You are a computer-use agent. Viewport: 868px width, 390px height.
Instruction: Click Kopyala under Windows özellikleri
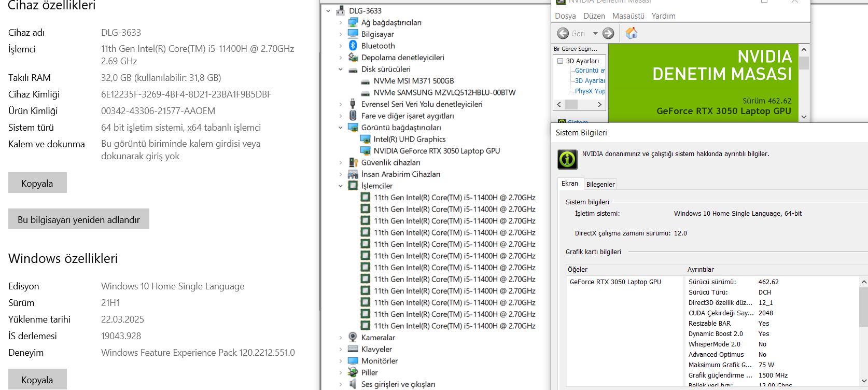pyautogui.click(x=37, y=380)
